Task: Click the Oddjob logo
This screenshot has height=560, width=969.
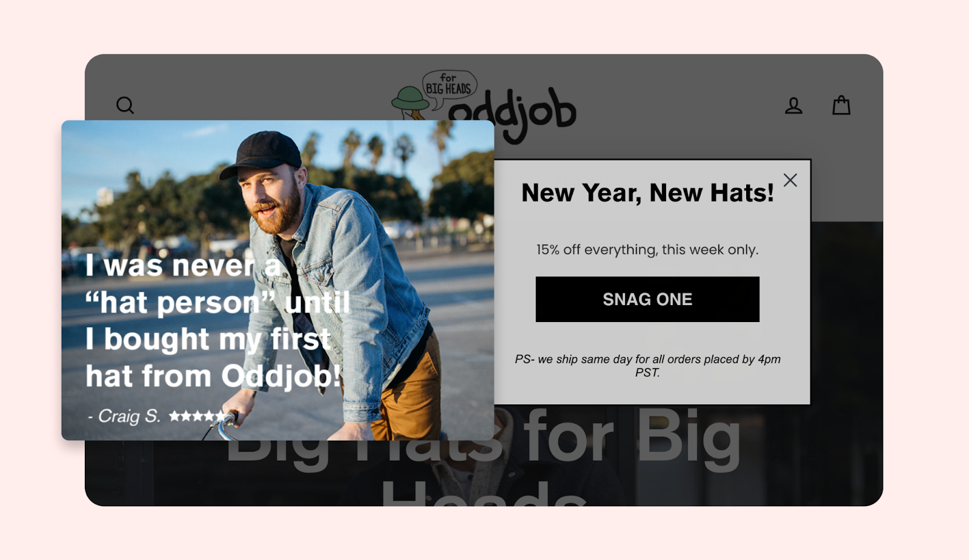Action: 483,107
